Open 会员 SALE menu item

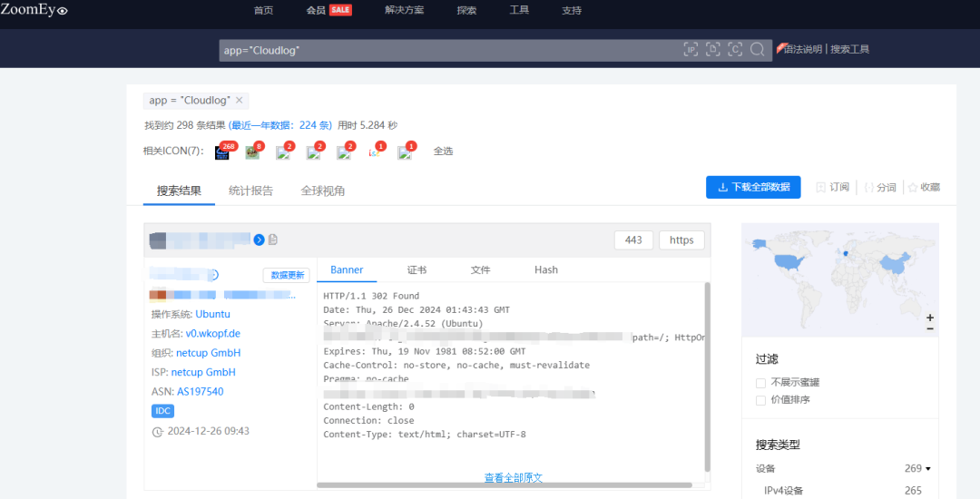[328, 11]
